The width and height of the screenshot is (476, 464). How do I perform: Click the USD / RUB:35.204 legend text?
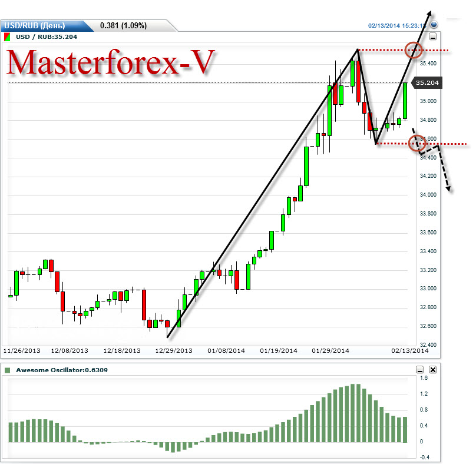[47, 37]
